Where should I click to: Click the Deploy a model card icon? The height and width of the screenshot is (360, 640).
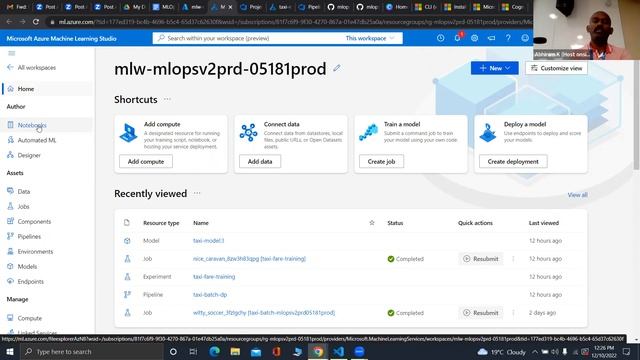(x=488, y=133)
